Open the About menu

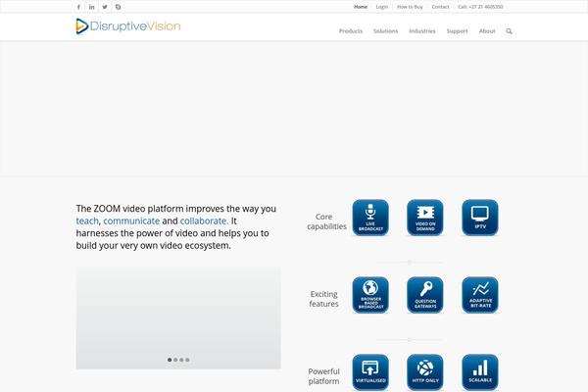pos(487,31)
